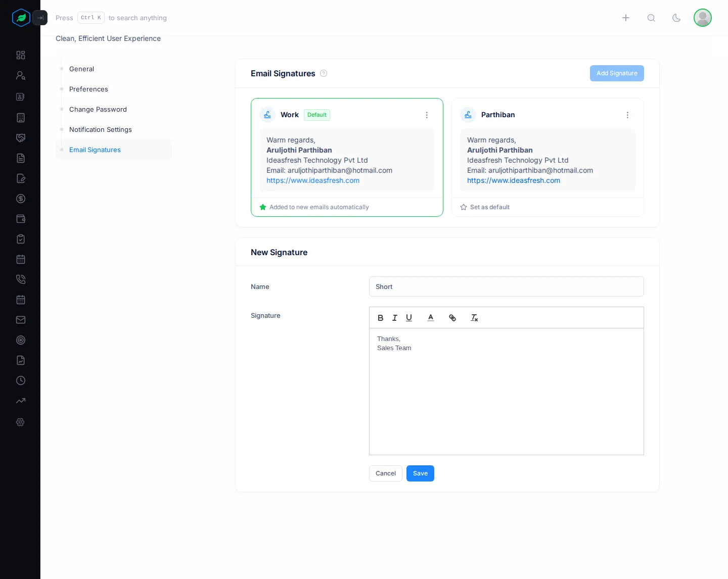
Task: Open Notification Settings section
Action: [x=101, y=130]
